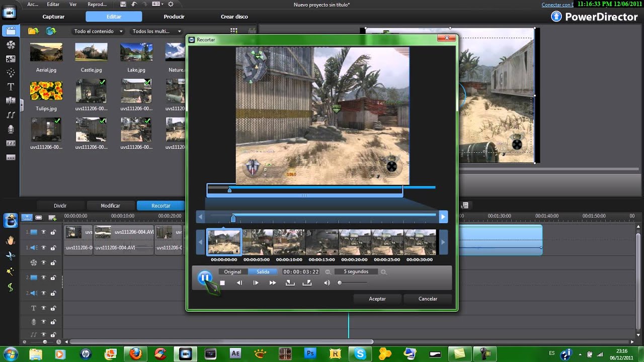Switch to the Capturar tab
This screenshot has width=644, height=362.
click(53, 17)
